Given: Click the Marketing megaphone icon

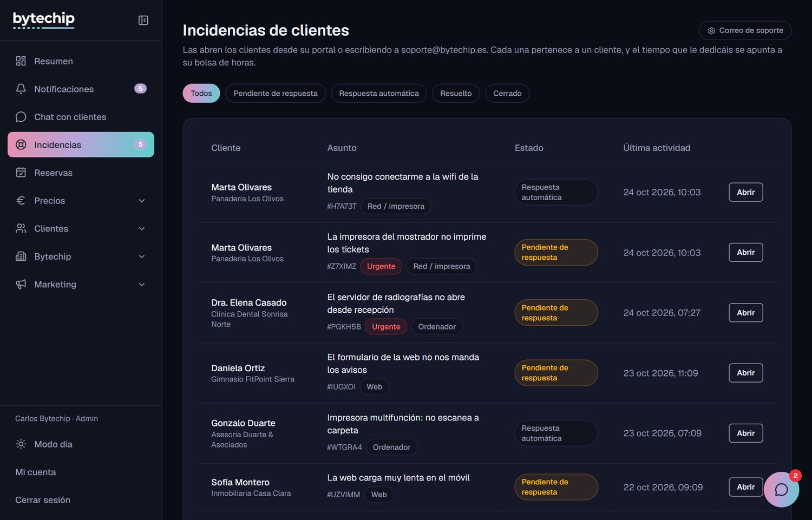Looking at the screenshot, I should coord(21,284).
